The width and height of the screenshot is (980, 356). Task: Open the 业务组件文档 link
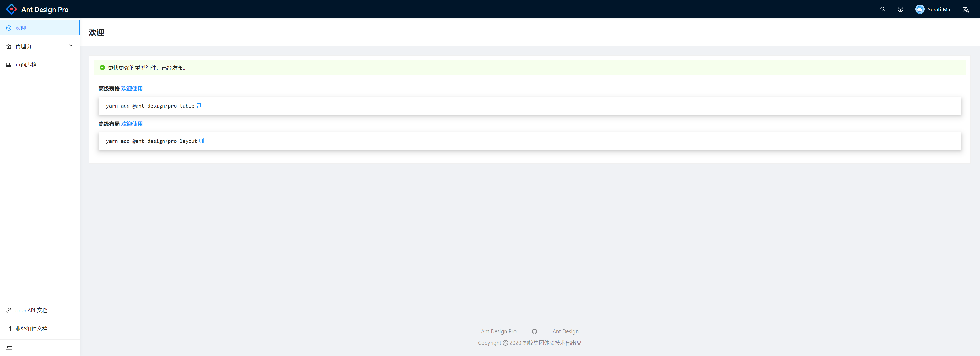click(x=31, y=329)
